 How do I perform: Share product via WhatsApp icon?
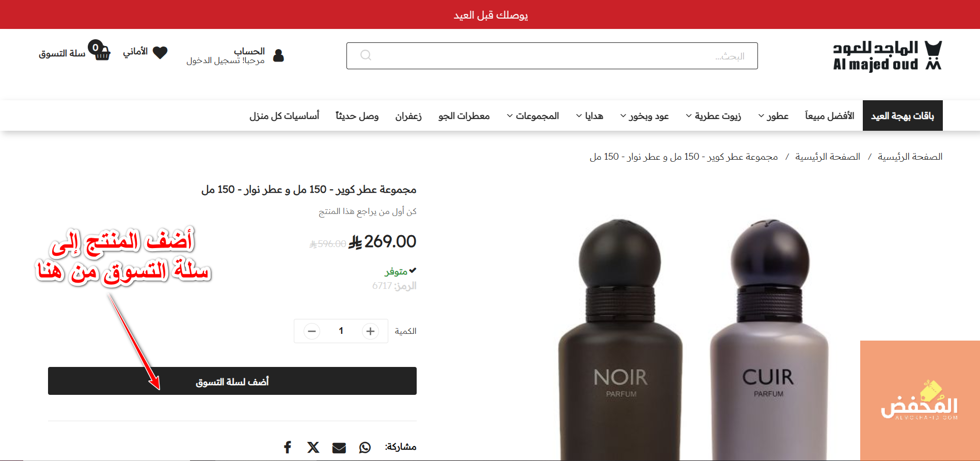coord(365,447)
